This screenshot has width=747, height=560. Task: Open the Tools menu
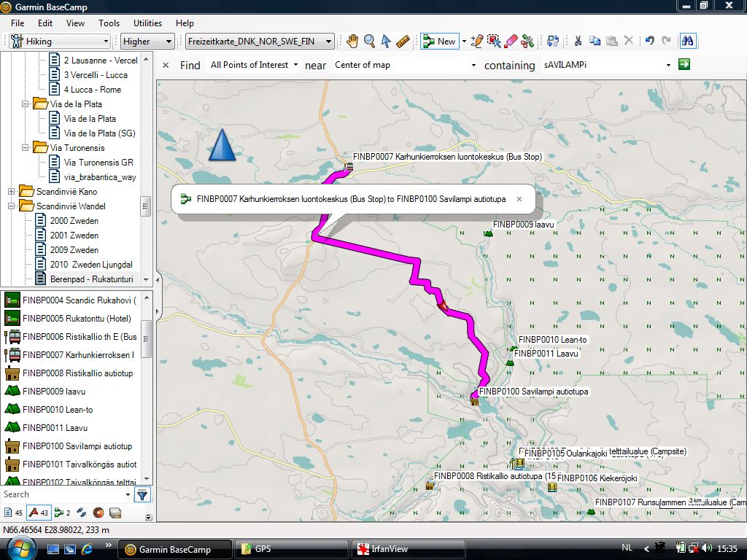pyautogui.click(x=109, y=23)
